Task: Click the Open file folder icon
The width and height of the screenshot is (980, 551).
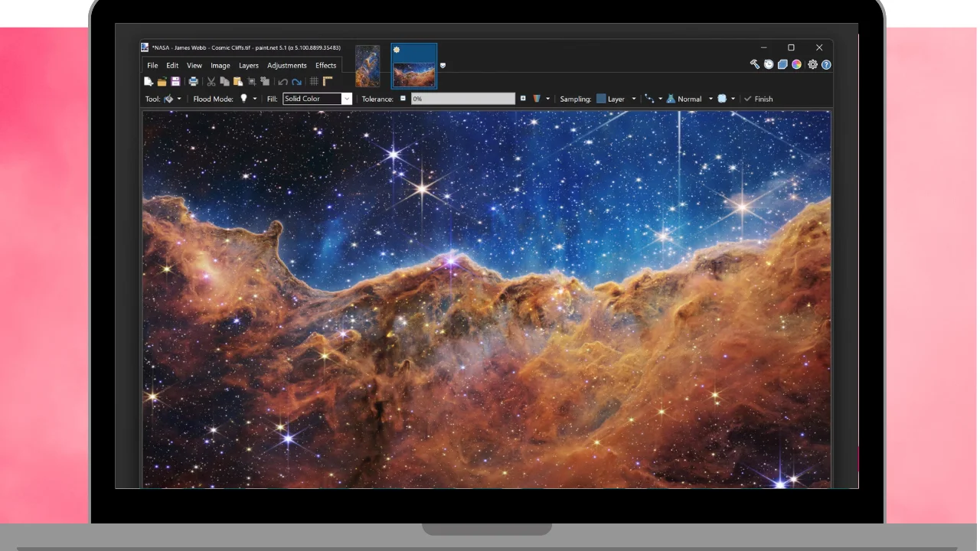Action: tap(162, 82)
